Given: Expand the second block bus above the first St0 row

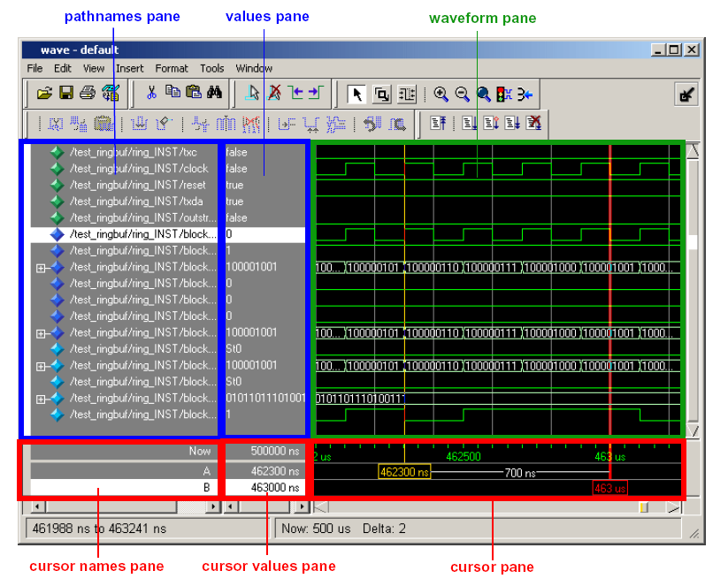Looking at the screenshot, I should [x=41, y=333].
